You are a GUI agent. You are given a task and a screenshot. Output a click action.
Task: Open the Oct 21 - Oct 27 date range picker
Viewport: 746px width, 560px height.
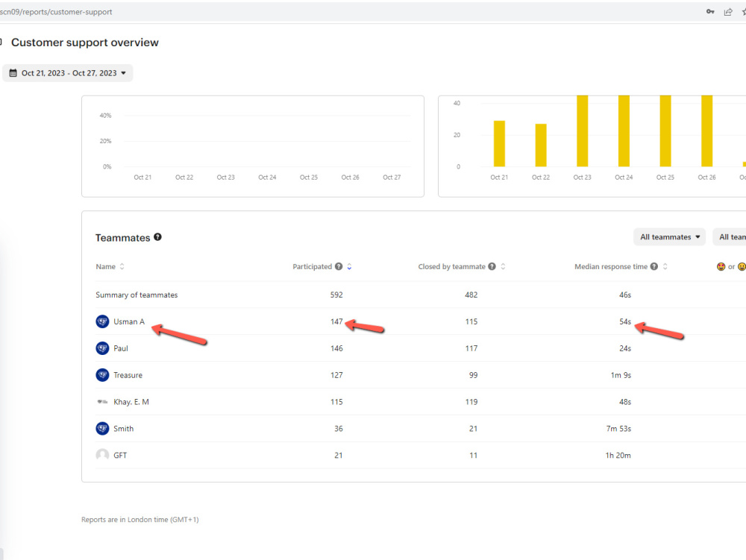[x=68, y=73]
